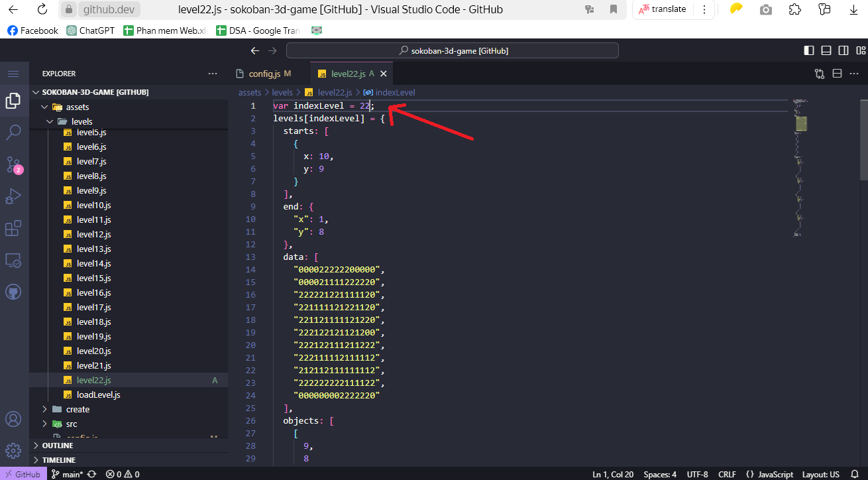Collapse the assets folder
Screen dimensions: 868x480
pos(78,107)
